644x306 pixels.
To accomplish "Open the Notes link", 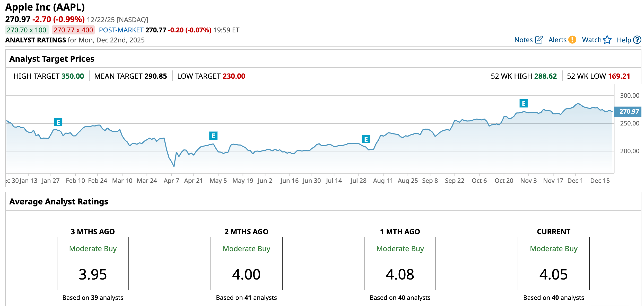I will pos(523,40).
